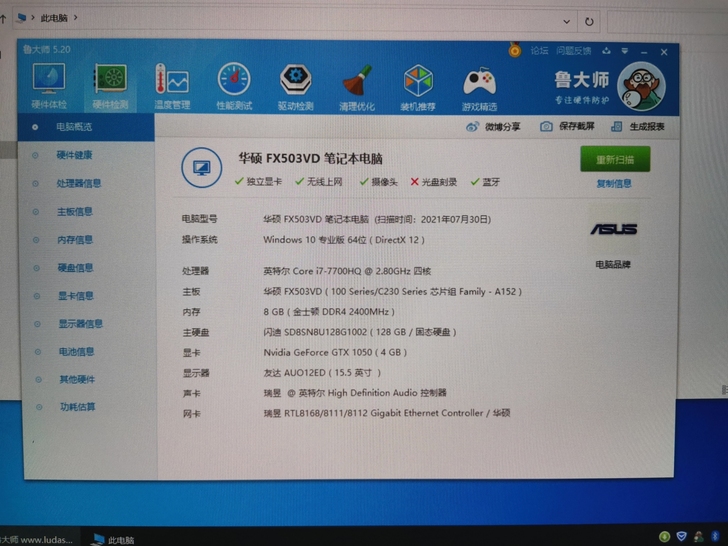
Task: Click the green 重新扫描 rescan button
Action: coord(615,159)
